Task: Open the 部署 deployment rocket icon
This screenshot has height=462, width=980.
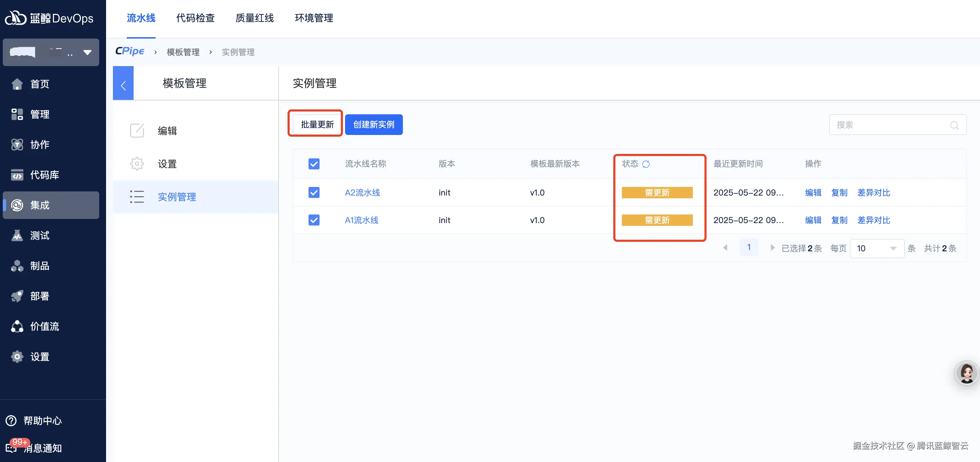Action: [x=17, y=296]
